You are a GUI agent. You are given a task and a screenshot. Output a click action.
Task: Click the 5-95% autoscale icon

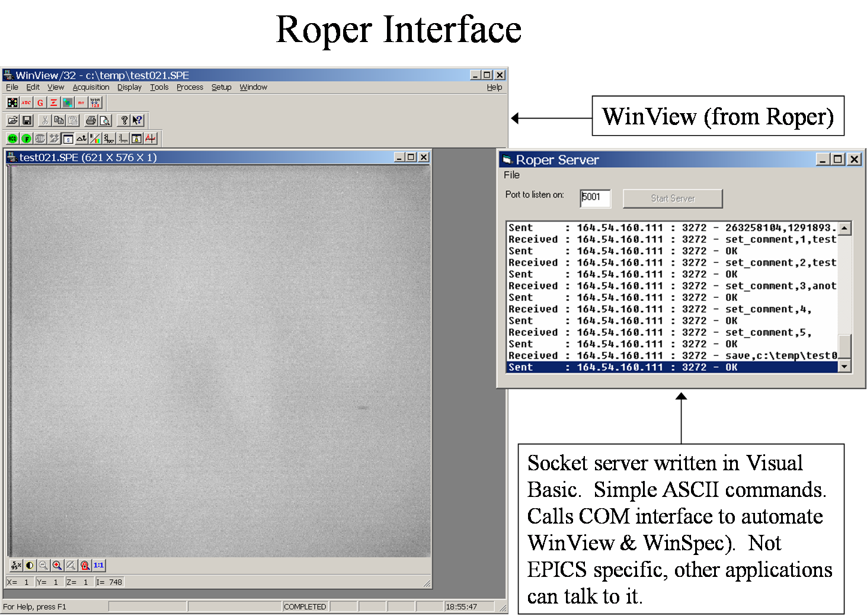coord(16,565)
